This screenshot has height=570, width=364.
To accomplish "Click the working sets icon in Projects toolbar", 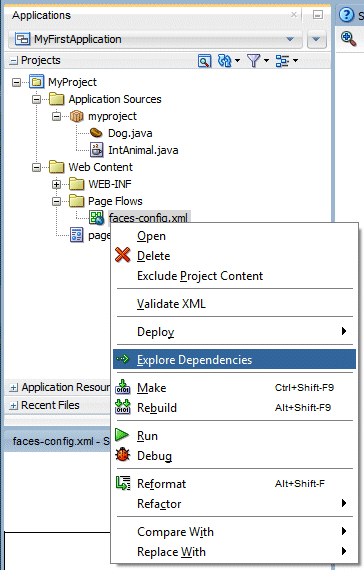I will [x=282, y=61].
